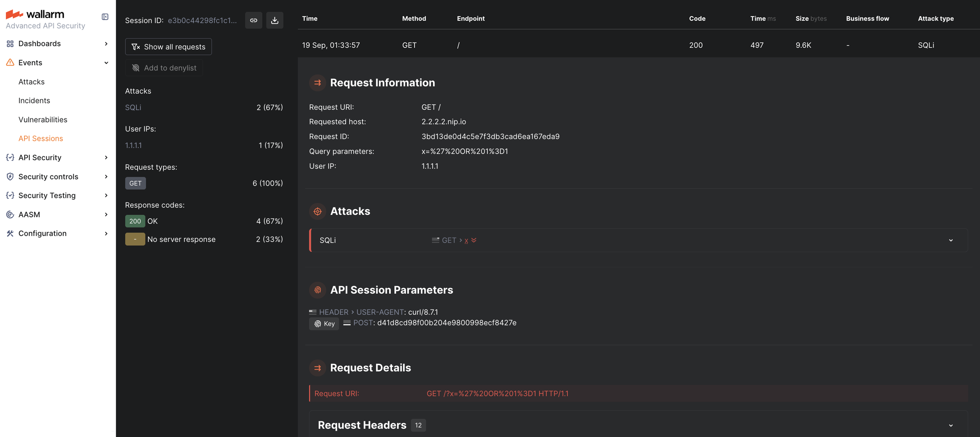Open Configuration via the wrench icon
Screen dimensions: 980x437
click(x=10, y=233)
